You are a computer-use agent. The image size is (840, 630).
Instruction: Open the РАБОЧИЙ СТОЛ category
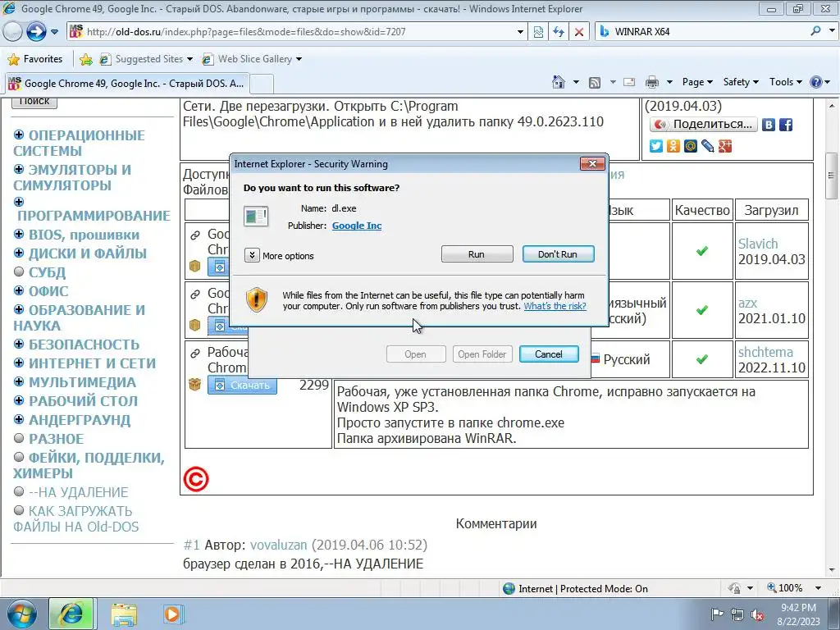pyautogui.click(x=83, y=400)
